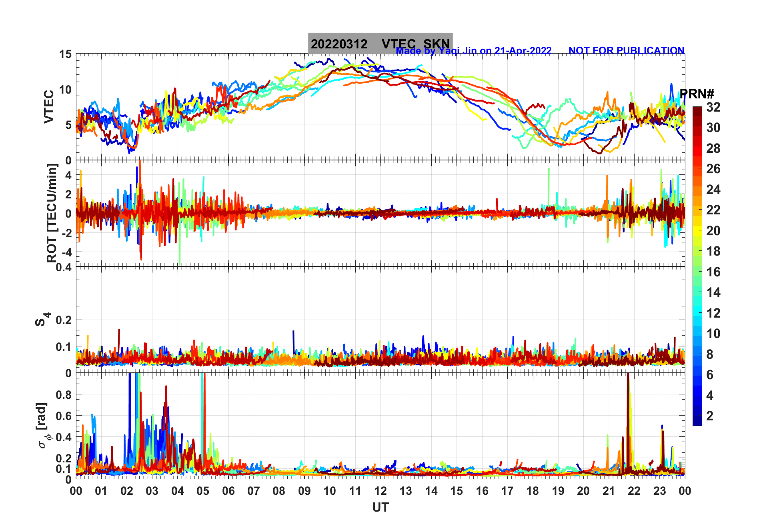Click the 'PRN#' colorbar heading
761x532 pixels.
pos(697,94)
